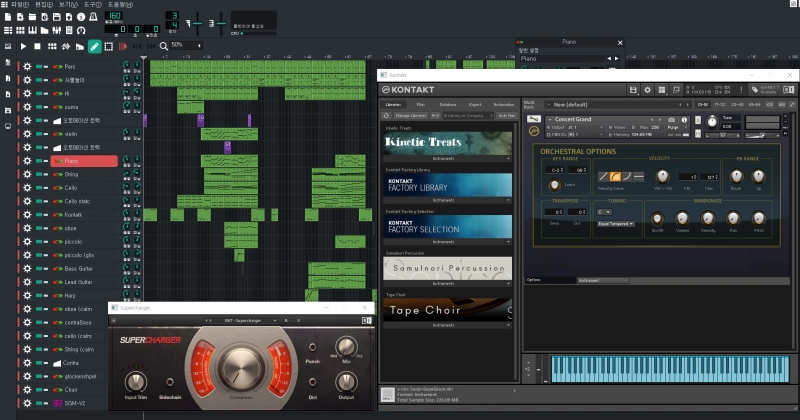Click the Manage Libraries button

(x=411, y=115)
